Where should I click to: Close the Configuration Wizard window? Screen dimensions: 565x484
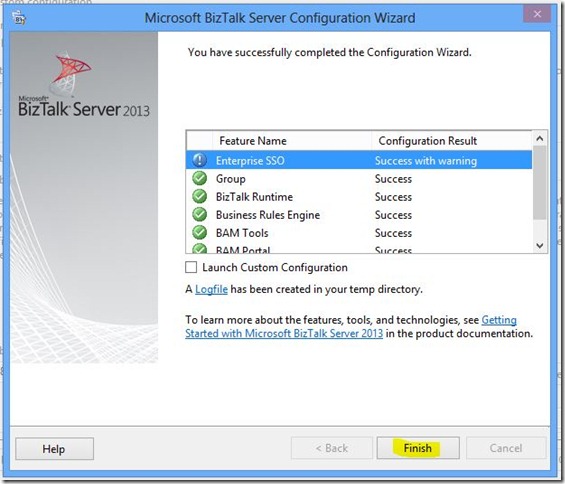[x=537, y=14]
